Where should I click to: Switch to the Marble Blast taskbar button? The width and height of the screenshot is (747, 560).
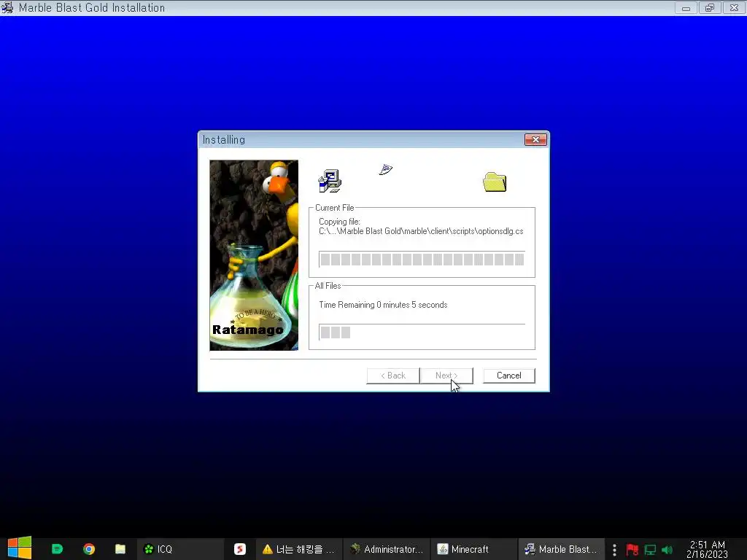click(562, 549)
